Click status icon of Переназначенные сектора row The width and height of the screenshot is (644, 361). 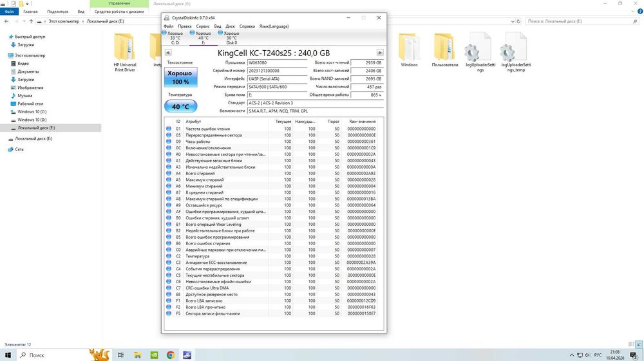[169, 135]
